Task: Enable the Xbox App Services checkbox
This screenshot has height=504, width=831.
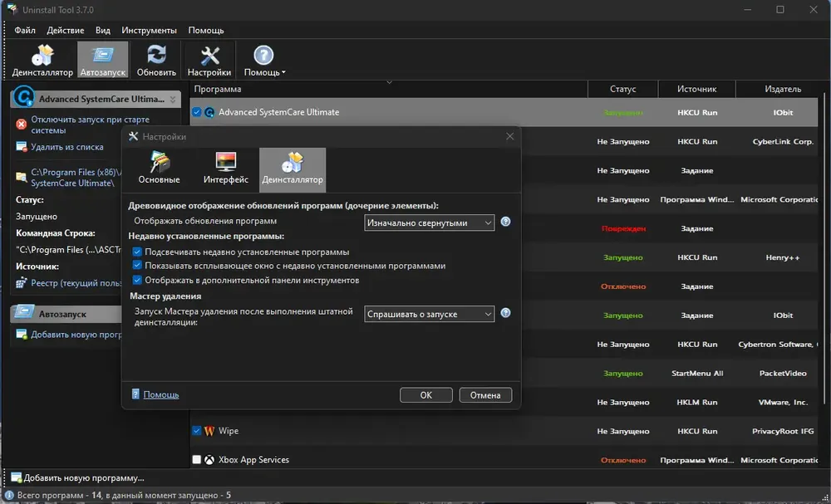Action: pos(197,459)
